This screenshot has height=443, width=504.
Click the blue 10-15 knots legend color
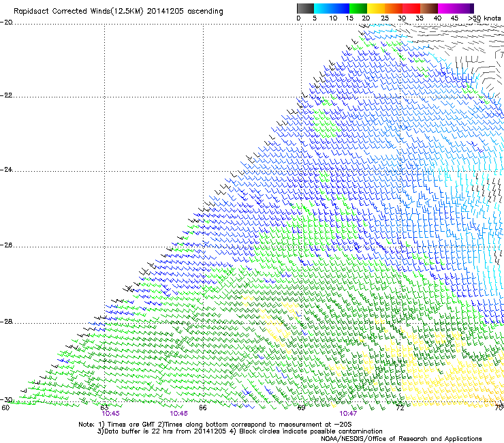coord(341,8)
